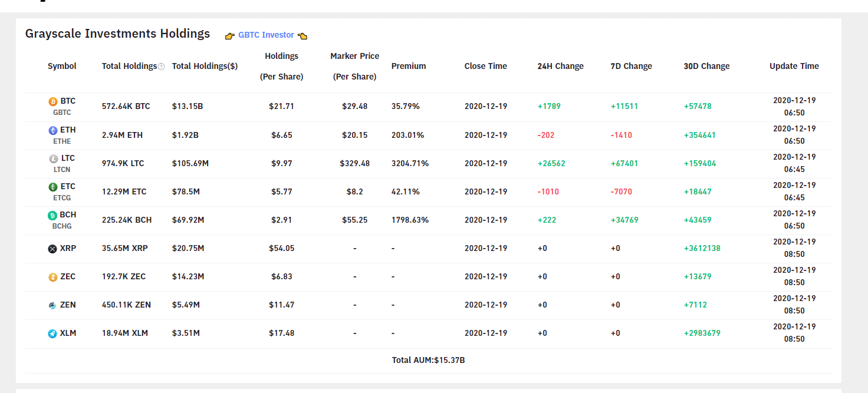The image size is (868, 393).
Task: Click the 1798.63% premium value
Action: click(410, 220)
